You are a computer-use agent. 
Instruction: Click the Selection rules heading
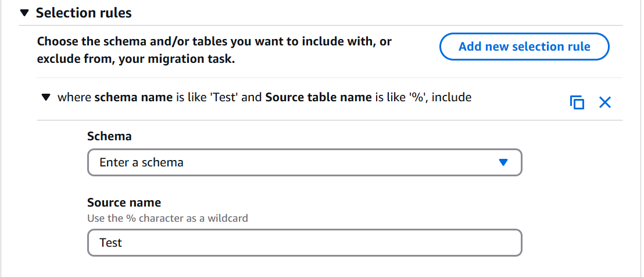[x=84, y=13]
